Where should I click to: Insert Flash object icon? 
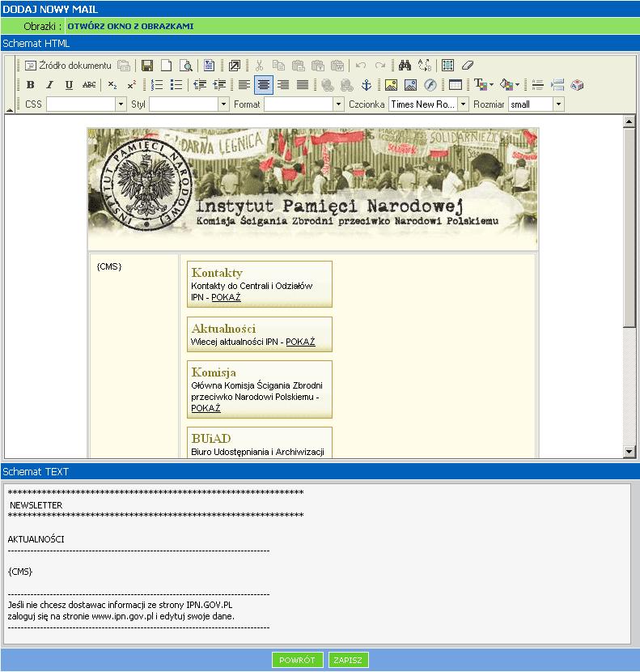click(430, 85)
